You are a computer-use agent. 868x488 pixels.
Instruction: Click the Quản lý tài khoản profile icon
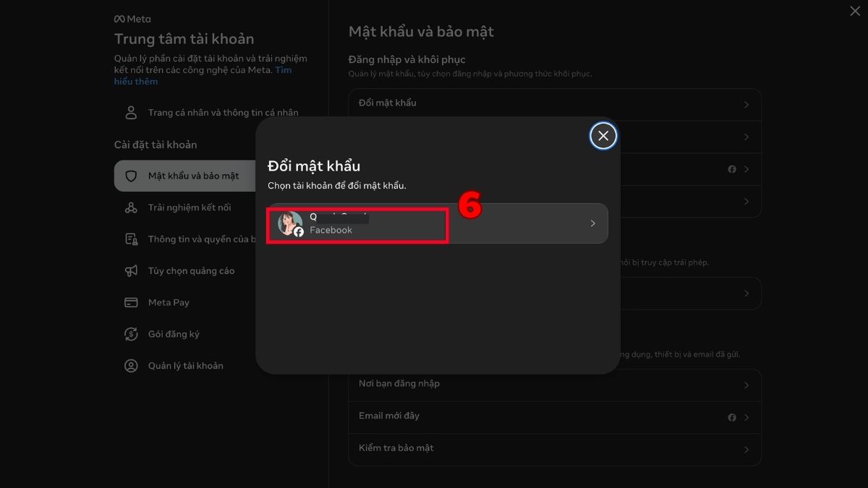[x=131, y=366]
